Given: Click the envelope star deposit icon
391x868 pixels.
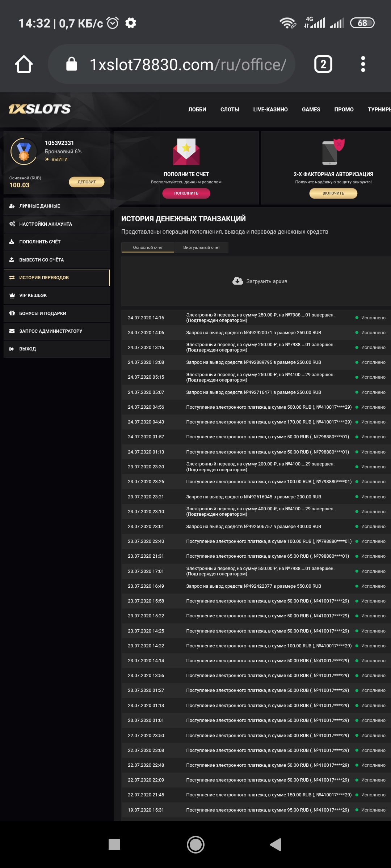Looking at the screenshot, I should 186,152.
